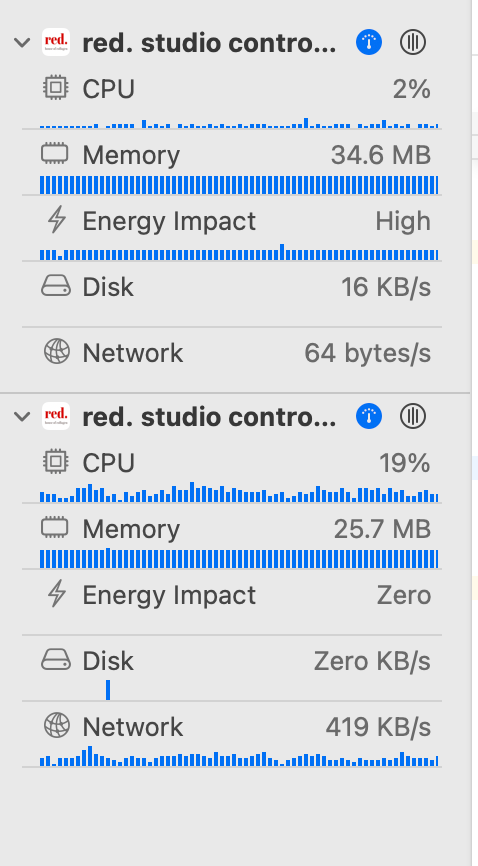The image size is (478, 866).
Task: Toggle the pause circle icon of first process
Action: (x=413, y=42)
